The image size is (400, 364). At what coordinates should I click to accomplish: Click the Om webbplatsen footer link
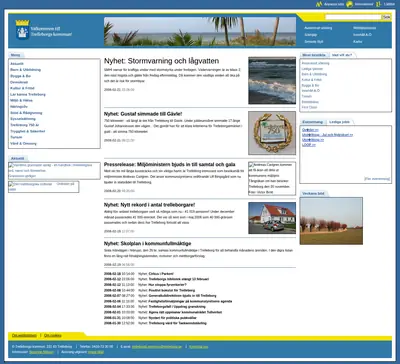point(24,335)
